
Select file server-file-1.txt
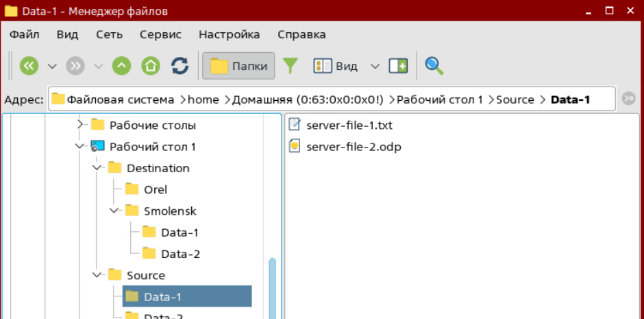[349, 125]
